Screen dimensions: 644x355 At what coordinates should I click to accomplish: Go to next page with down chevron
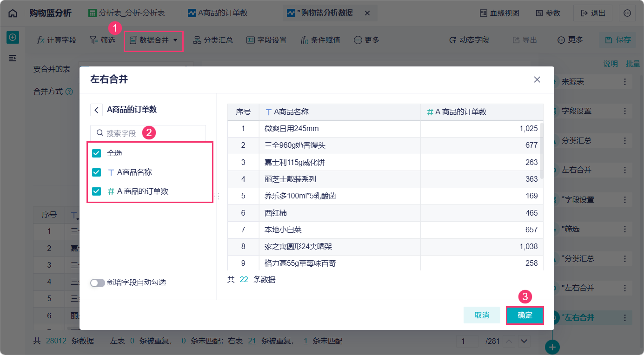524,342
